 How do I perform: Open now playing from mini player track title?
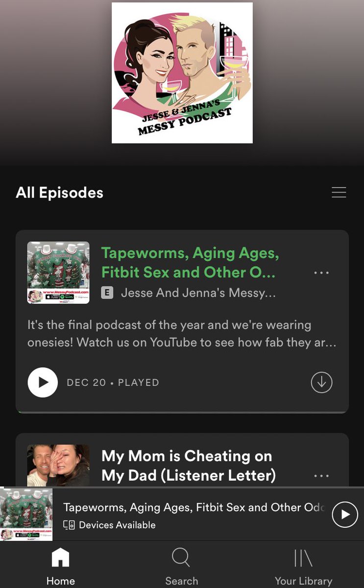click(x=194, y=507)
